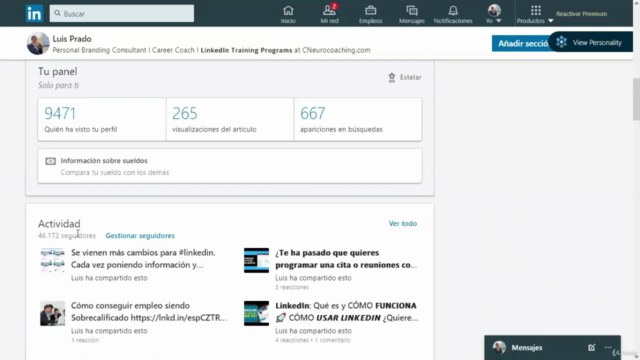Click the search magnifier icon
Viewport: 640px width, 360px height.
coord(58,13)
